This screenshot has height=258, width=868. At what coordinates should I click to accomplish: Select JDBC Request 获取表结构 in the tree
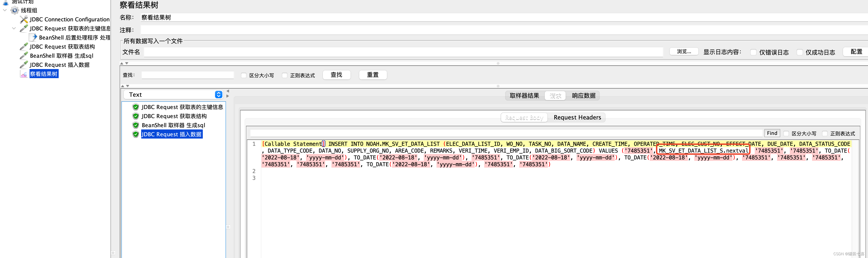62,47
